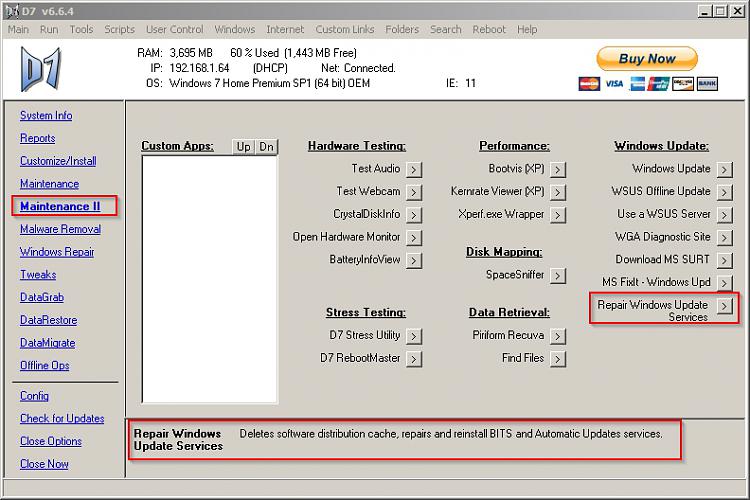Run Bootvis (XP) arrow button
The image size is (750, 500).
(558, 169)
